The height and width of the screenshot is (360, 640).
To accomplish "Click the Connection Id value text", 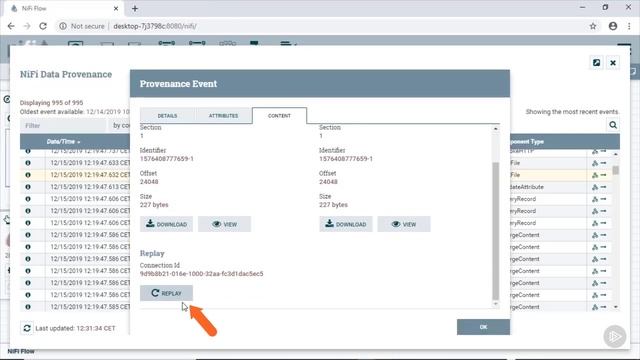I will pyautogui.click(x=202, y=273).
